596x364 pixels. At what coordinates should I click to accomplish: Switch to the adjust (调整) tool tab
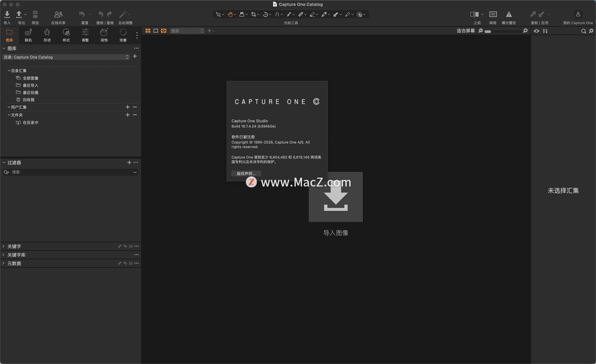[x=85, y=35]
